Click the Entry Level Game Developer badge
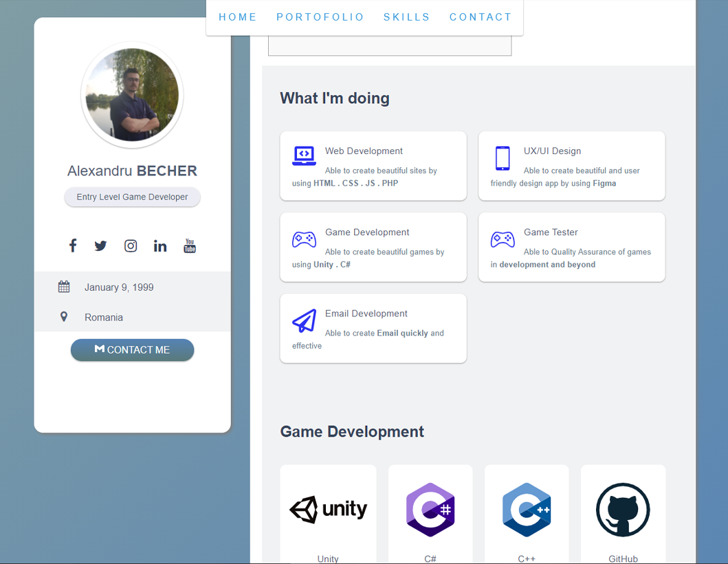The width and height of the screenshot is (728, 564). [x=132, y=197]
